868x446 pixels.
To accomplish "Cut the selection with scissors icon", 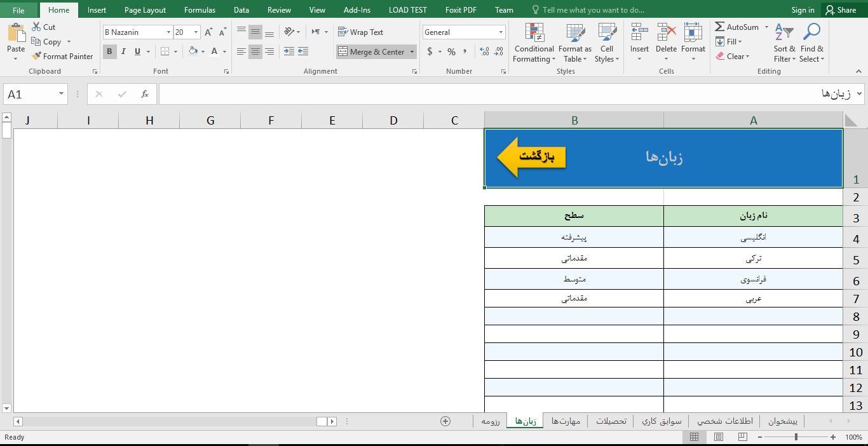I will (x=36, y=27).
